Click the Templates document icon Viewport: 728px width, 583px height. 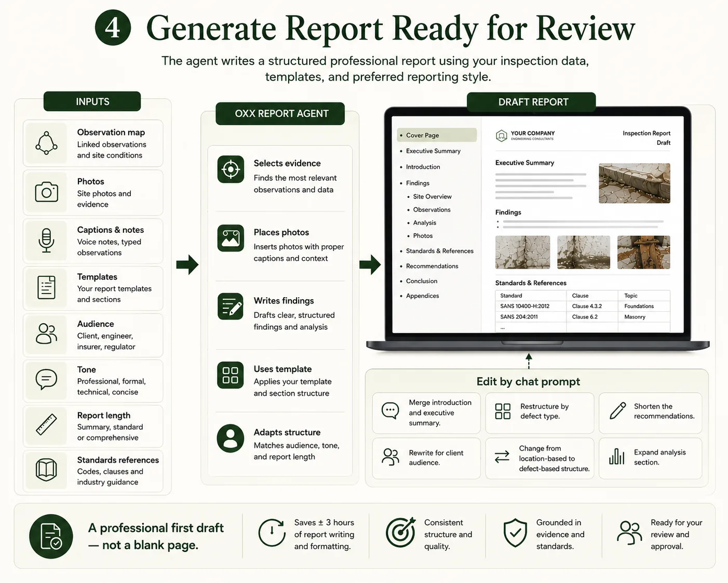(x=46, y=287)
